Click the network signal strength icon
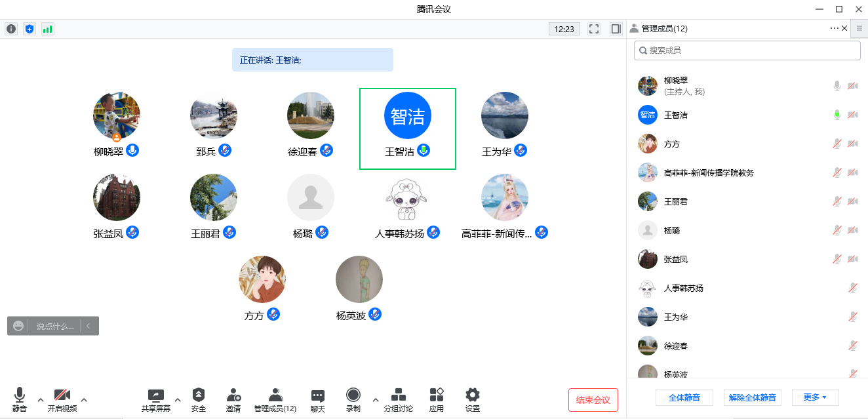This screenshot has height=419, width=868. pyautogui.click(x=47, y=29)
